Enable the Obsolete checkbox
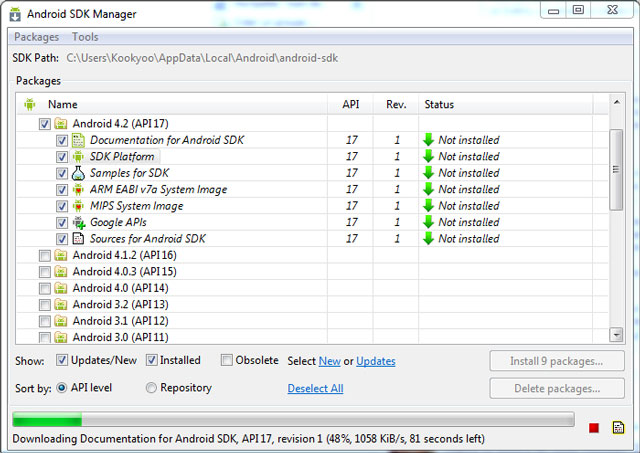 tap(227, 360)
